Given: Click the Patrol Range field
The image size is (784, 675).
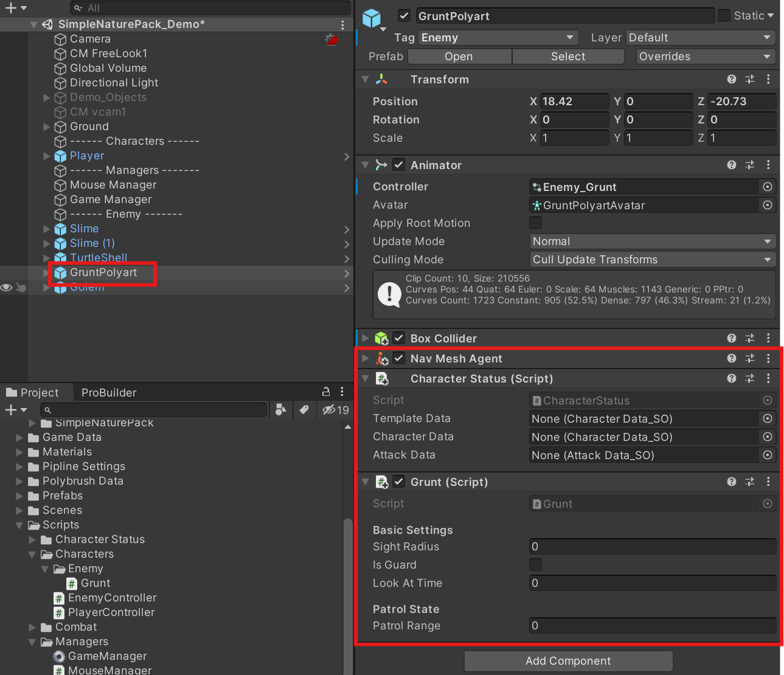Looking at the screenshot, I should click(653, 626).
